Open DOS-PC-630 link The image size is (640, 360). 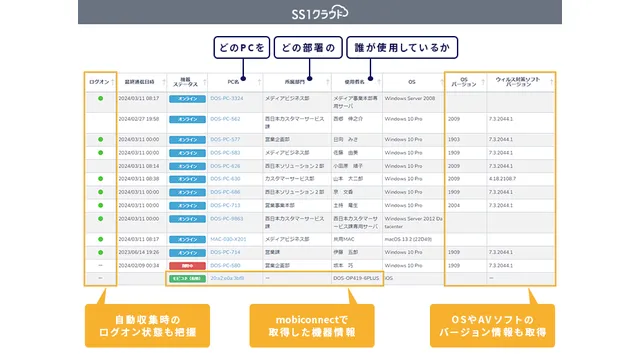[225, 179]
